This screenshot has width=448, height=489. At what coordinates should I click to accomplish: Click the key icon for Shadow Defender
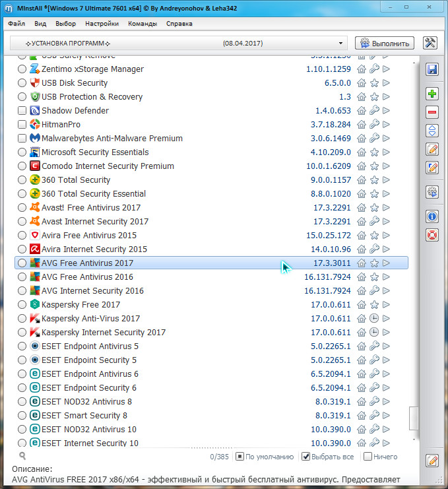pos(374,110)
